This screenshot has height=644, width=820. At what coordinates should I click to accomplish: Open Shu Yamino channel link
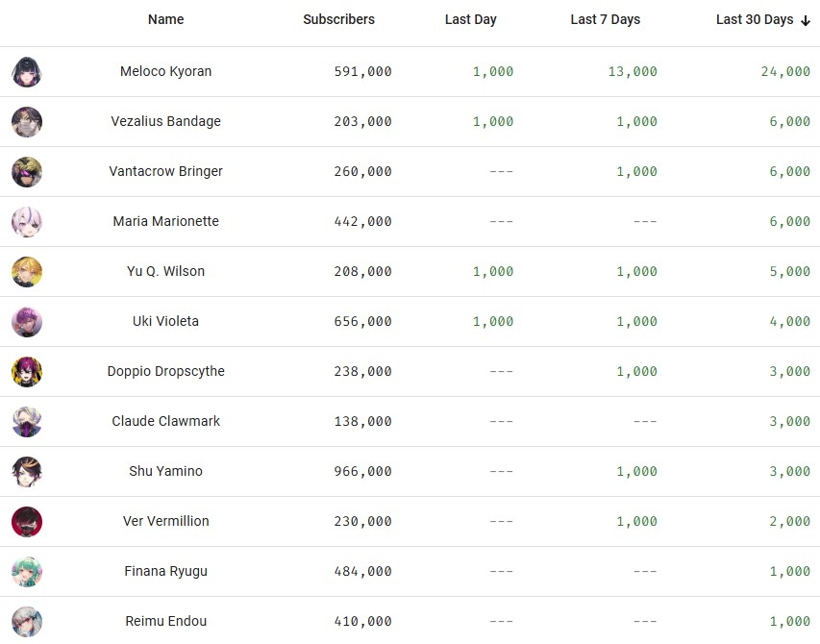click(x=165, y=471)
